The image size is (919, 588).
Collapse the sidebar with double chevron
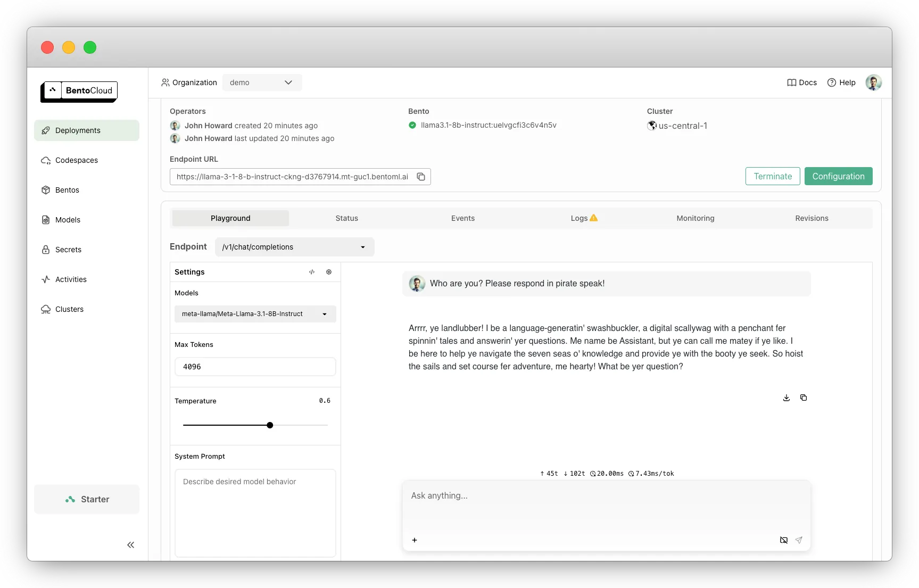coord(131,545)
